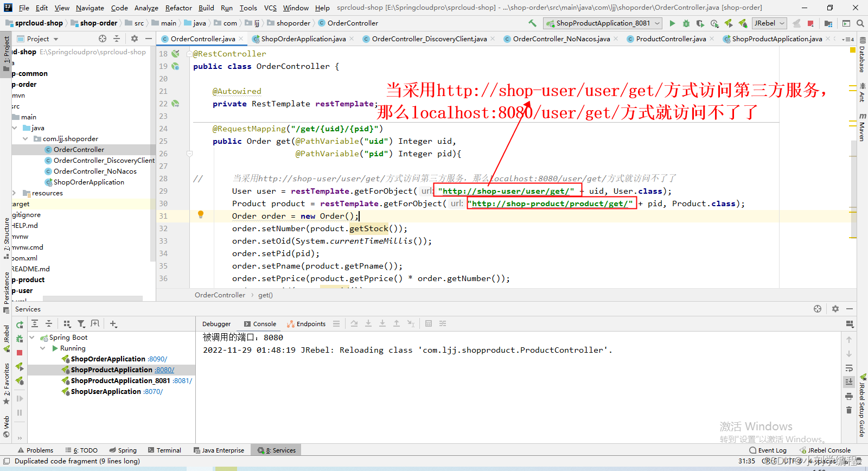The width and height of the screenshot is (868, 471).
Task: Run with JRebel from the main toolbar
Action: (729, 23)
